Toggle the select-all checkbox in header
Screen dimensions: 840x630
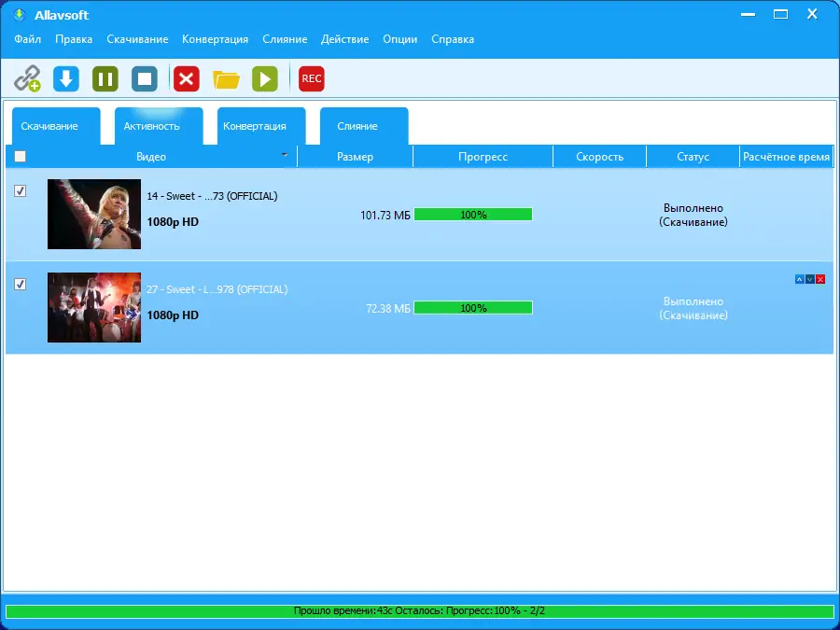[x=20, y=157]
